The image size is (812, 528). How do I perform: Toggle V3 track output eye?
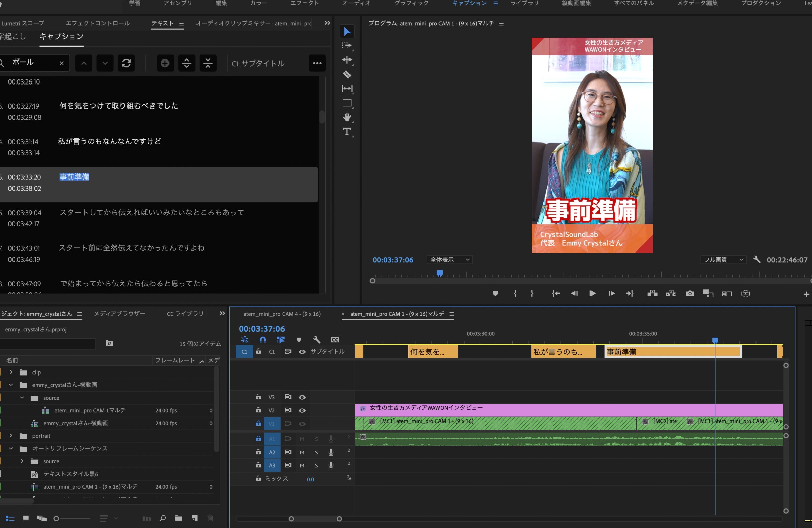point(302,397)
